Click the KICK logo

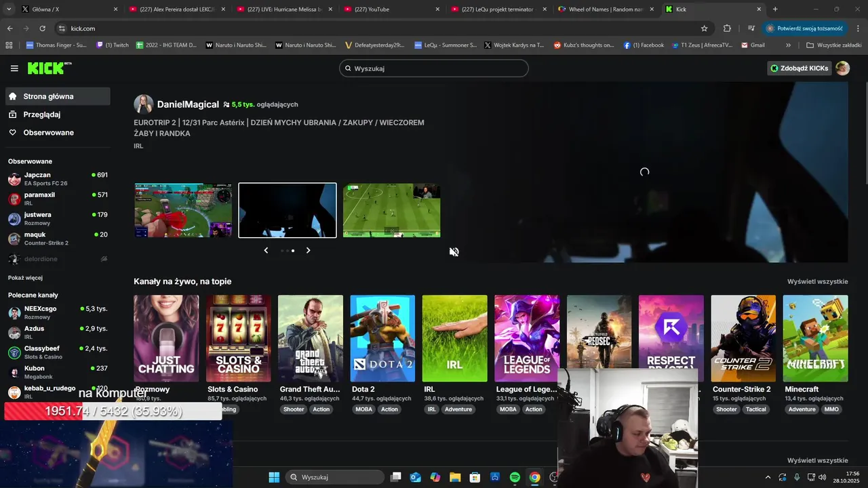coord(49,68)
